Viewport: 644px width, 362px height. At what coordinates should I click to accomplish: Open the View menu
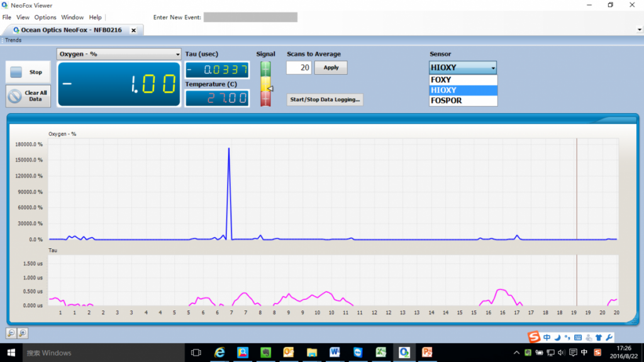click(x=23, y=17)
